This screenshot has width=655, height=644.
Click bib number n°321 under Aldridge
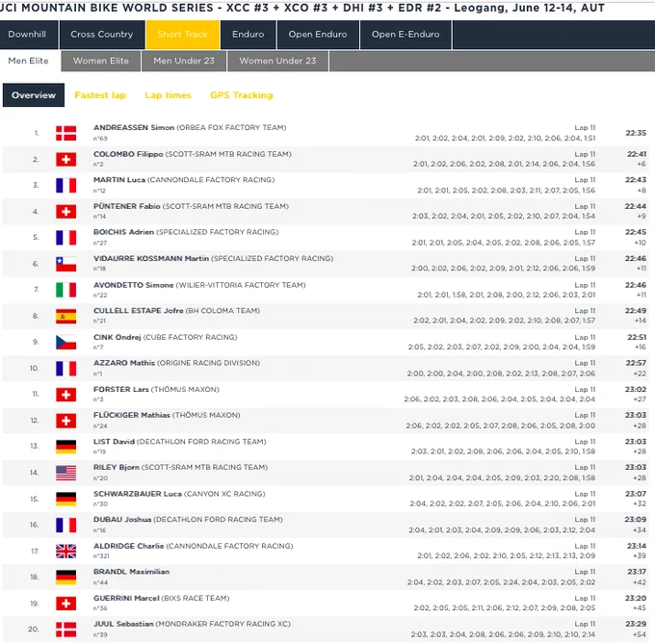tap(101, 556)
